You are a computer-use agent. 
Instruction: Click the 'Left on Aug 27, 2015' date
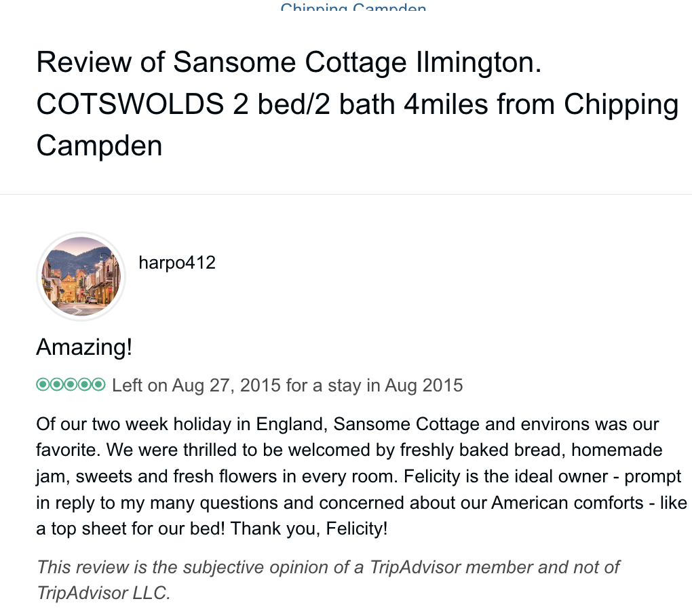[x=196, y=386]
